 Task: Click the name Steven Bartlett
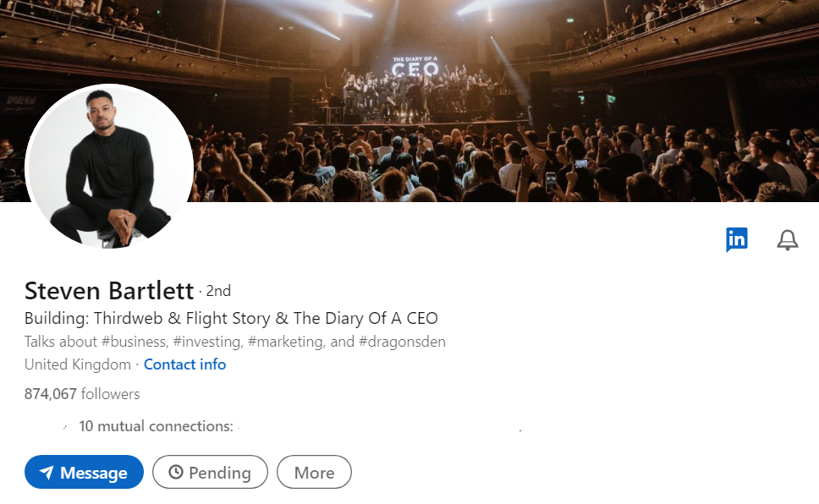tap(109, 291)
